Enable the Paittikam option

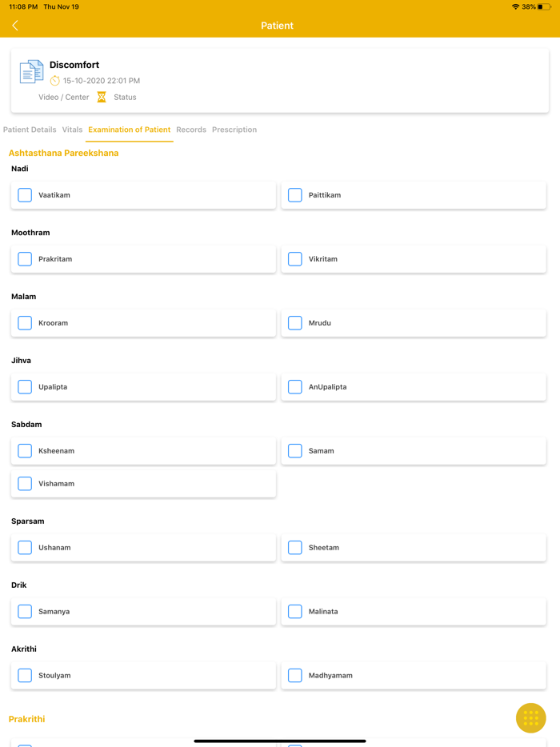[295, 195]
